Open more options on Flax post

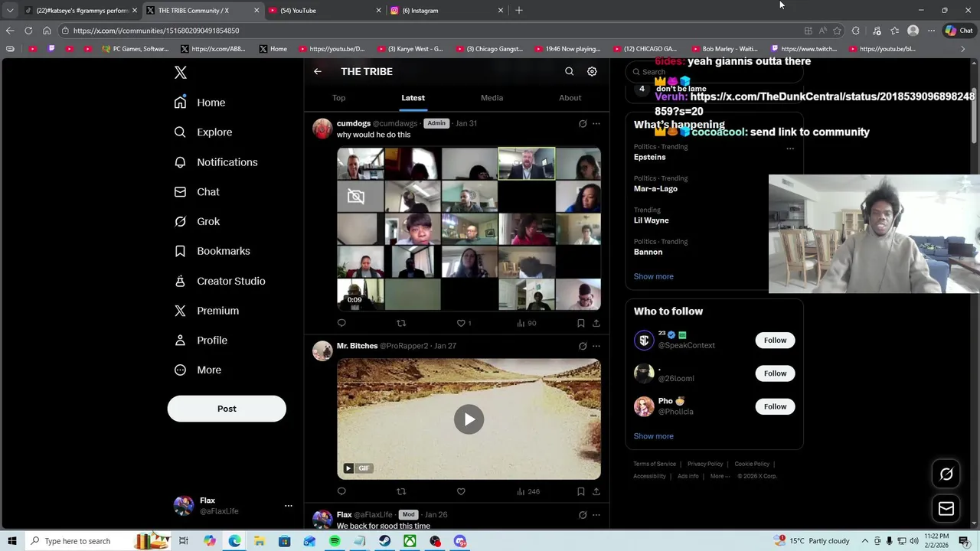tap(596, 515)
